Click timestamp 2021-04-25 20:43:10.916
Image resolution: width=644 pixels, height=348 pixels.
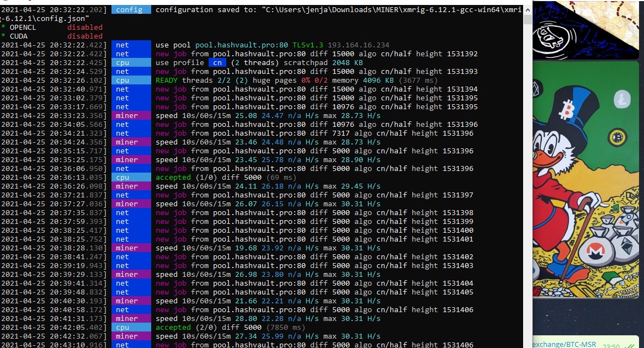click(54, 345)
